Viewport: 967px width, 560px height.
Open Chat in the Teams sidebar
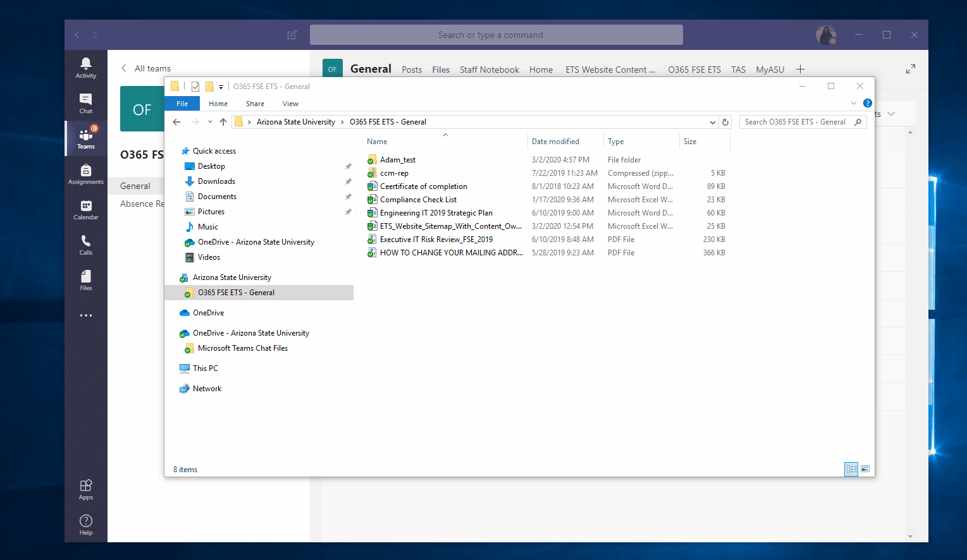(86, 103)
